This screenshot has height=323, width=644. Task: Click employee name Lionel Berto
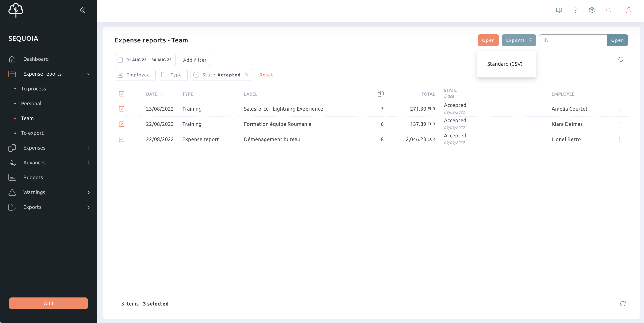coord(566,139)
